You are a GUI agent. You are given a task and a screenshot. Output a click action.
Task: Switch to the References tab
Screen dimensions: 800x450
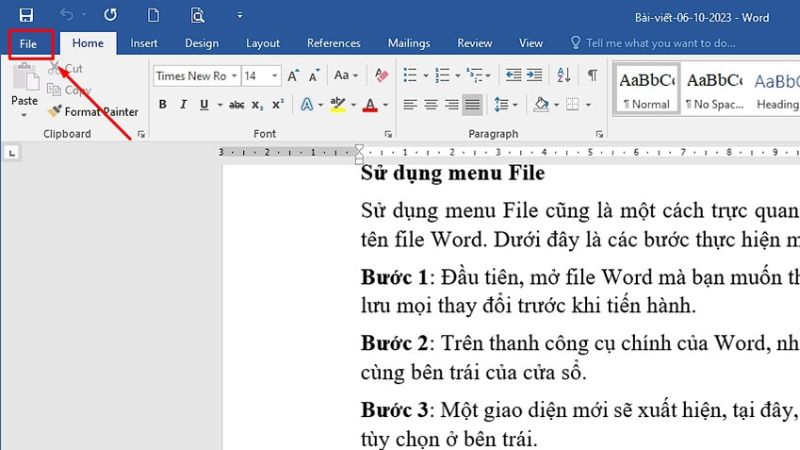coord(333,44)
